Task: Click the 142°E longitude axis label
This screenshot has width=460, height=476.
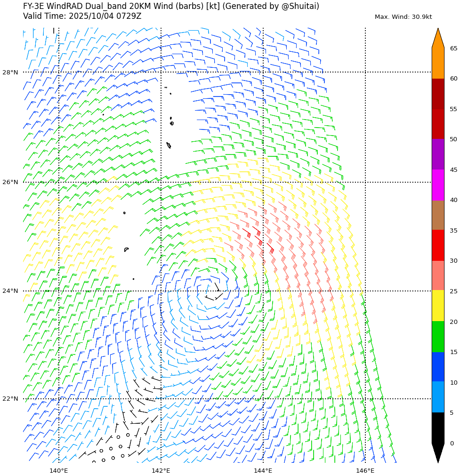Action: [x=161, y=470]
